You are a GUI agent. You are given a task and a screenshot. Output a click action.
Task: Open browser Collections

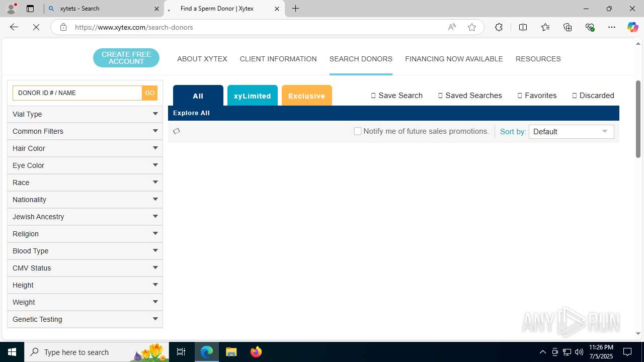click(x=568, y=27)
